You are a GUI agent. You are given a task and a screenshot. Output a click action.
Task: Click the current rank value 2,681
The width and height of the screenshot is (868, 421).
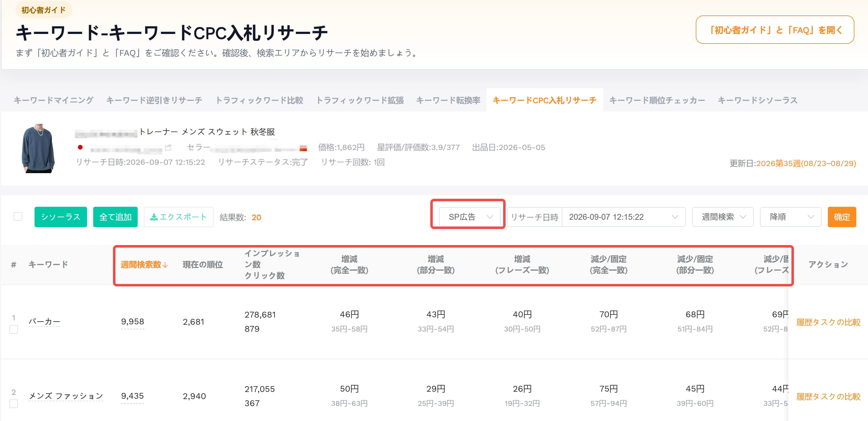194,322
